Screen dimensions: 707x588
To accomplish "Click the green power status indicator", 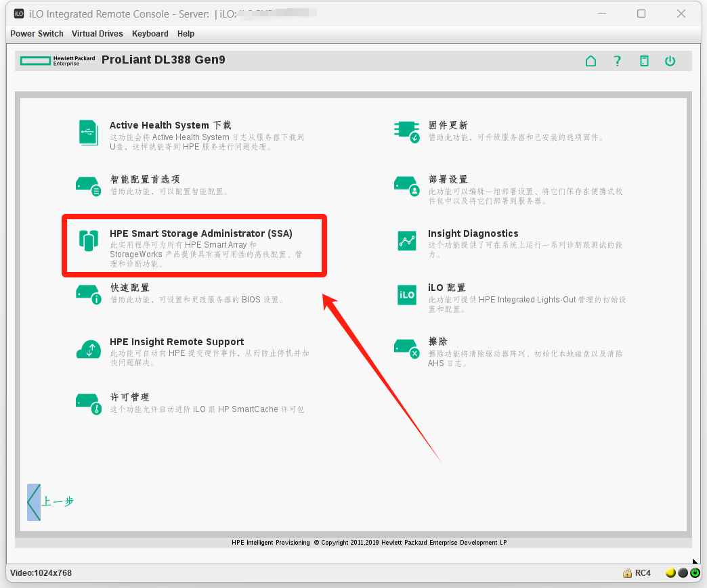I will (695, 573).
